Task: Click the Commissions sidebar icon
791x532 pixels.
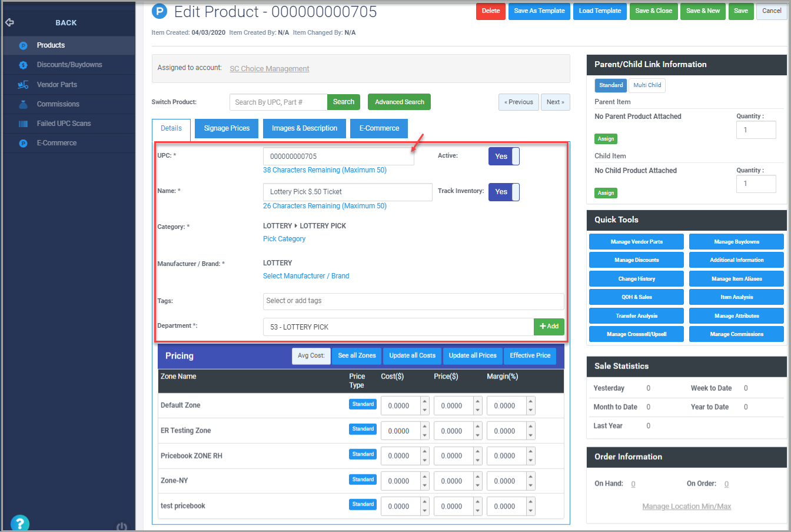Action: click(x=23, y=104)
